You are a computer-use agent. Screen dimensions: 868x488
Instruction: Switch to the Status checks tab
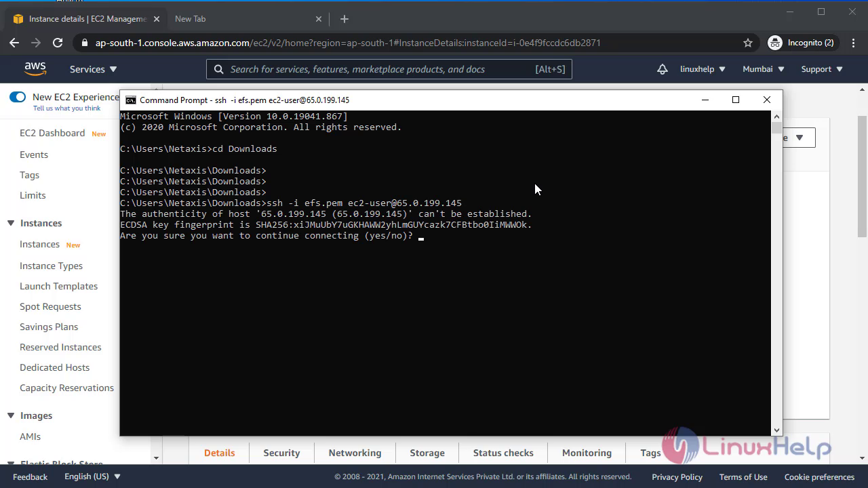(503, 453)
